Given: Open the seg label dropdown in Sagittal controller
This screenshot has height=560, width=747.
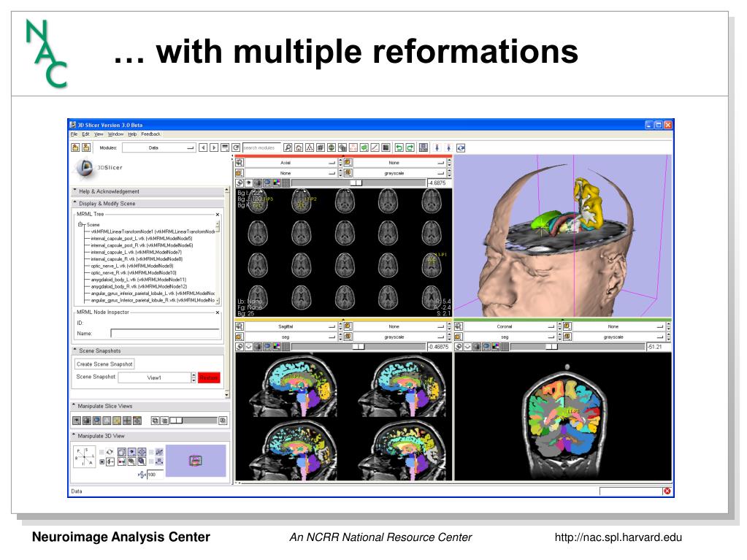Looking at the screenshot, I should pos(291,337).
